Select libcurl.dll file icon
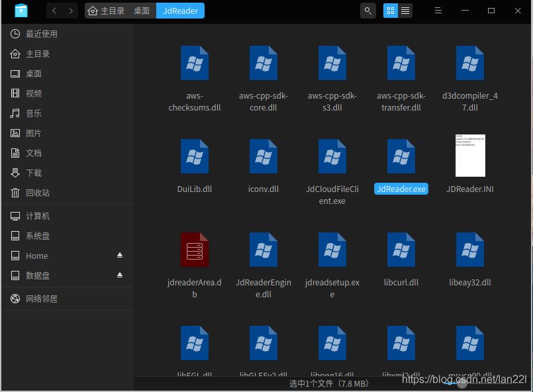 coord(401,250)
